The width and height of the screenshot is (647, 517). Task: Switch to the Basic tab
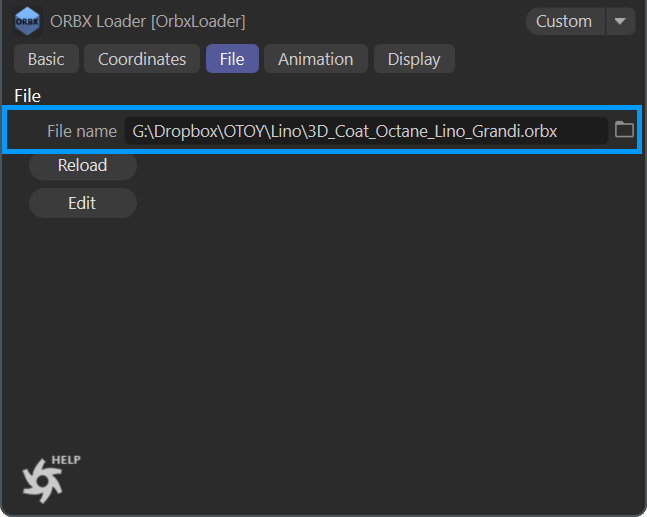coord(46,59)
